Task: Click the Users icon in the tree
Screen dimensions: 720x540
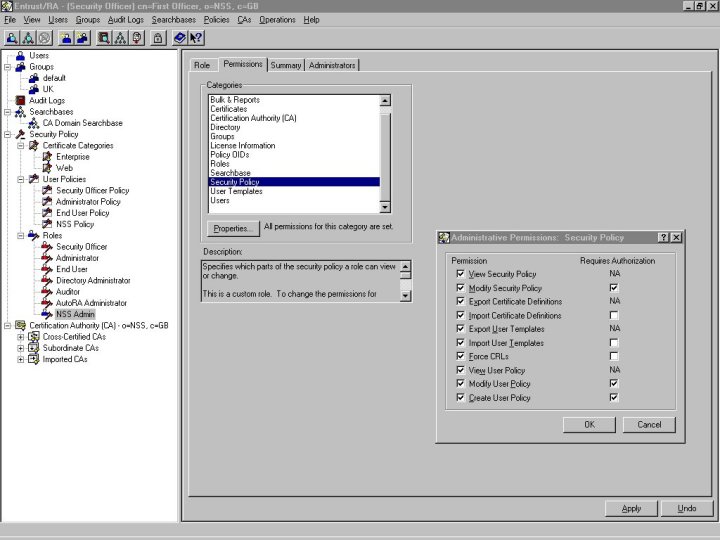Action: click(21, 56)
